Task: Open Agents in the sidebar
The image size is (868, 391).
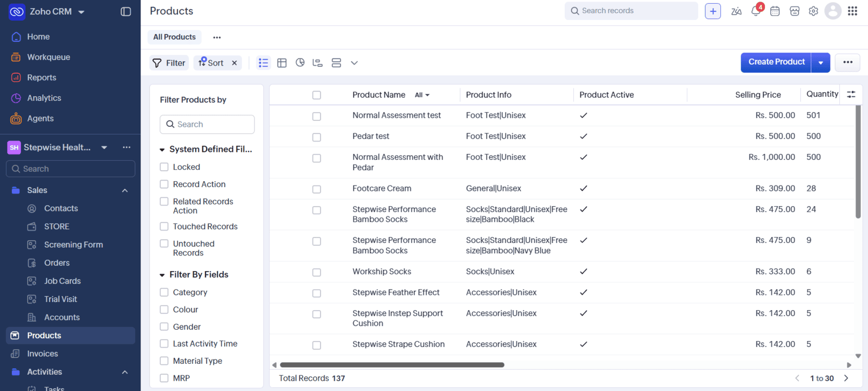Action: pyautogui.click(x=40, y=119)
